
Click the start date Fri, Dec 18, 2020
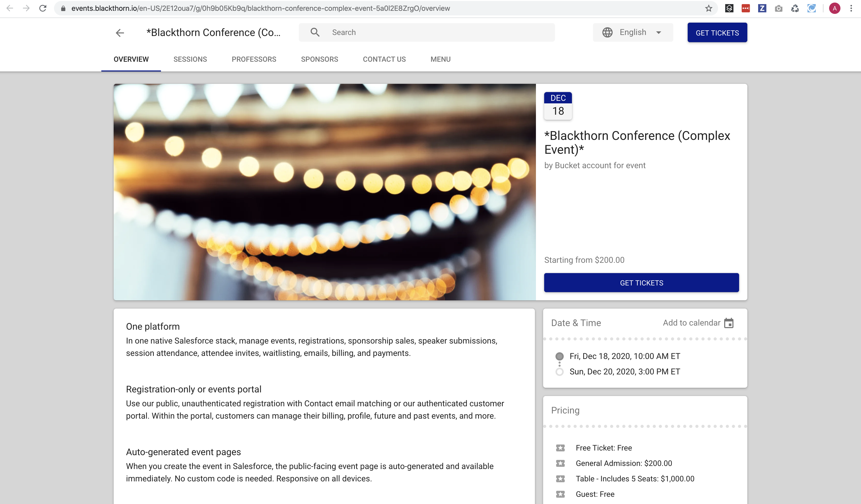pyautogui.click(x=625, y=356)
